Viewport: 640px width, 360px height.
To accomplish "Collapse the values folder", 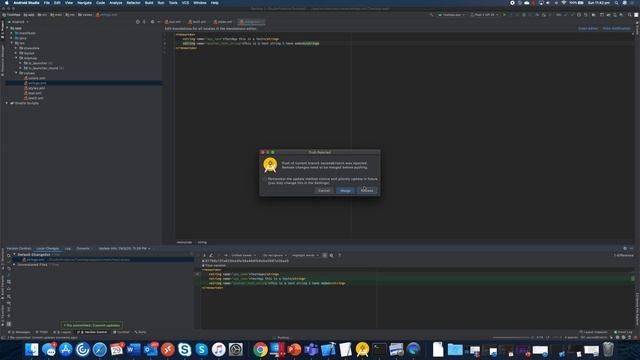I will (x=16, y=73).
